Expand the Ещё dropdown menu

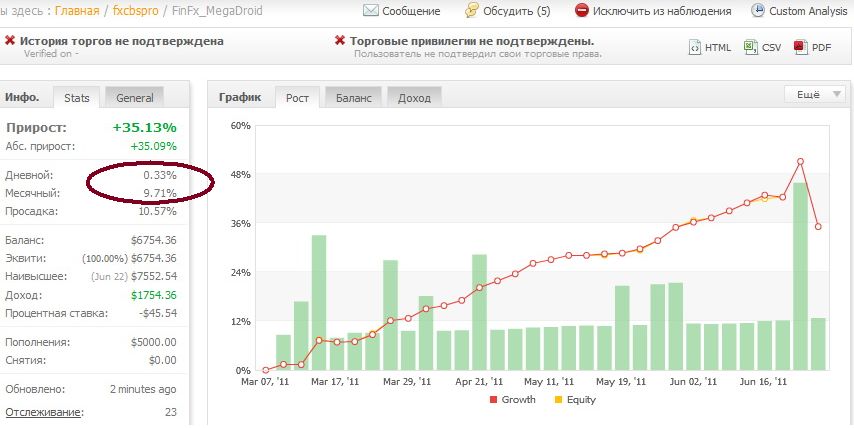[815, 94]
